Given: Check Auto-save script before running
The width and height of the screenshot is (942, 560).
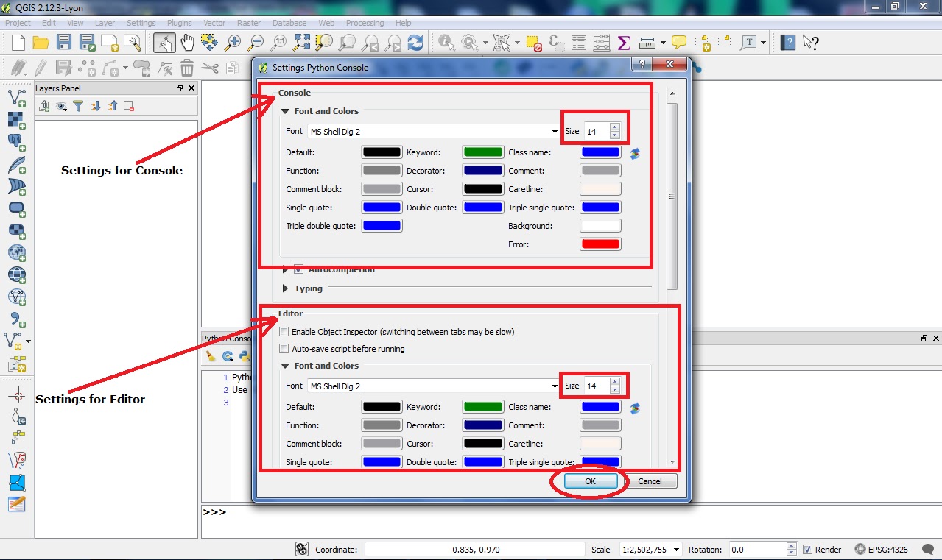Looking at the screenshot, I should click(x=284, y=348).
